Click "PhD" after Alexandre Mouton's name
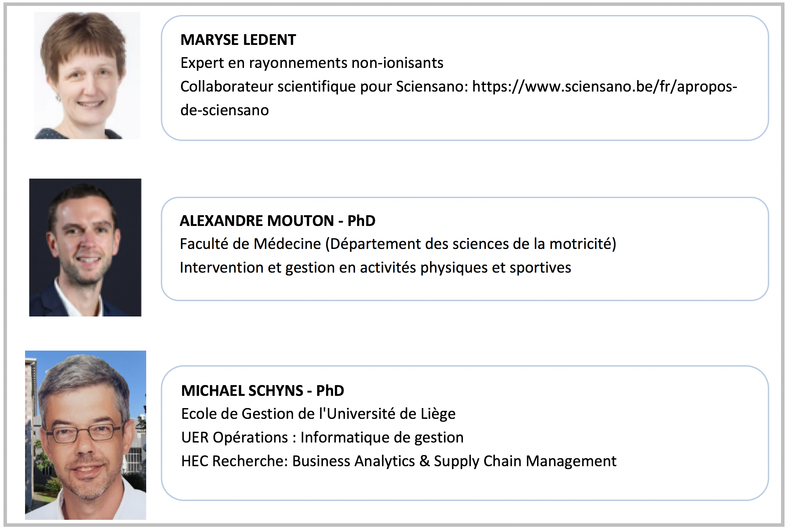The width and height of the screenshot is (788, 532). pos(361,221)
